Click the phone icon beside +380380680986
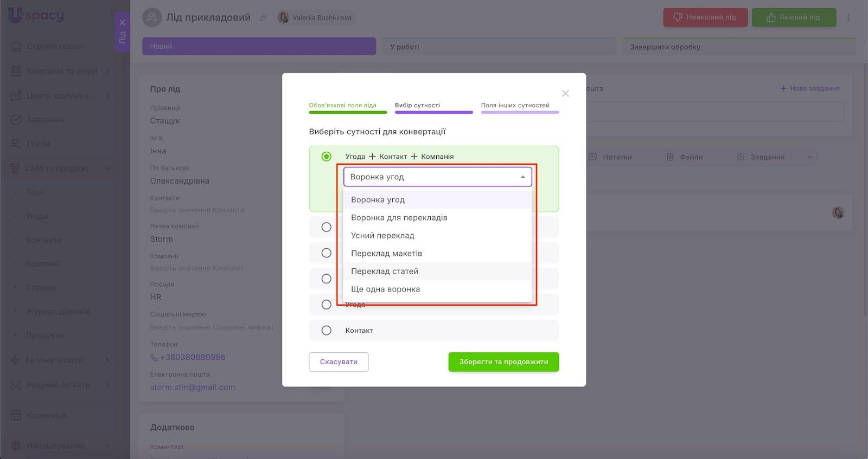Image resolution: width=868 pixels, height=459 pixels. [154, 357]
